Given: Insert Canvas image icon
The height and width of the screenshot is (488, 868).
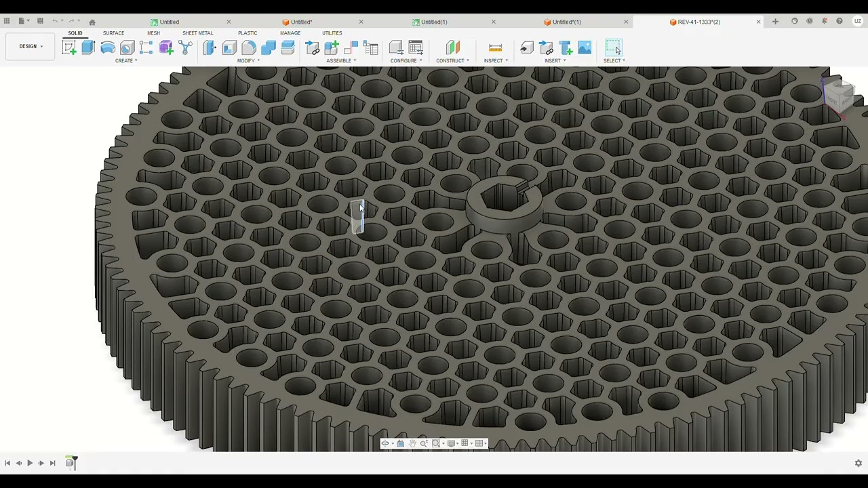Looking at the screenshot, I should 585,47.
